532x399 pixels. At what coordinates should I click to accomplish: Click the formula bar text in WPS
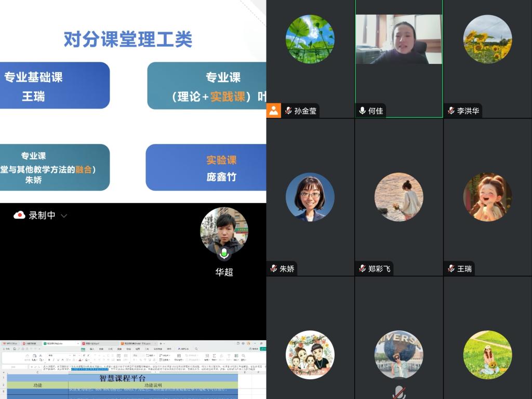pyautogui.click(x=153, y=368)
